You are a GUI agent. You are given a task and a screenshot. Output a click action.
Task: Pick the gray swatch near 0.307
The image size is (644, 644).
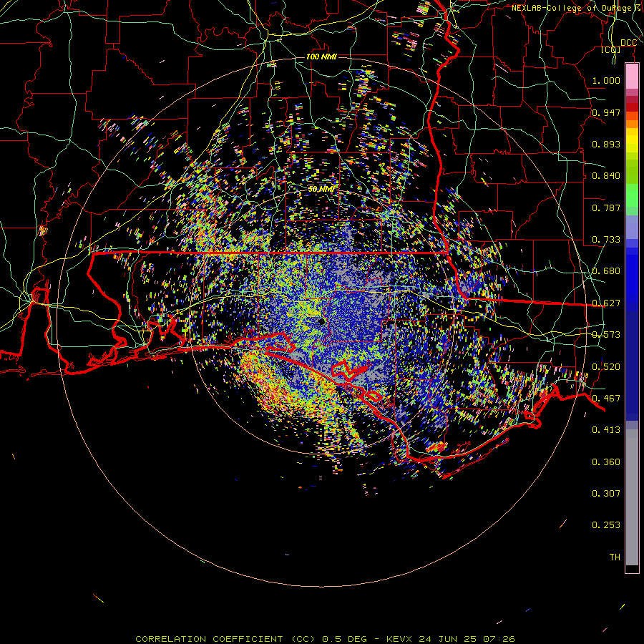(x=632, y=497)
